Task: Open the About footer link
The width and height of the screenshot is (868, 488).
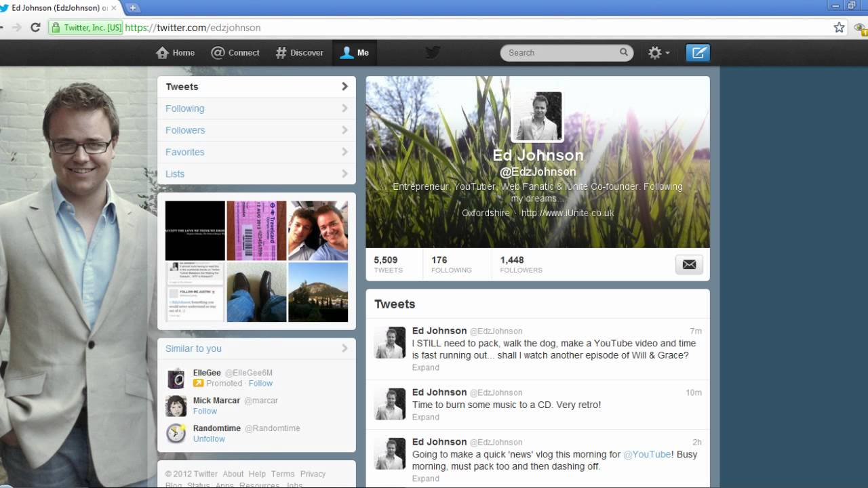Action: (x=233, y=474)
